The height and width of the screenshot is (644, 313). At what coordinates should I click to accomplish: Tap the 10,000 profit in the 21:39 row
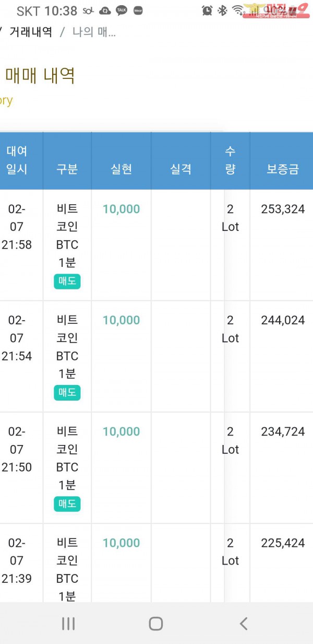coord(121,543)
